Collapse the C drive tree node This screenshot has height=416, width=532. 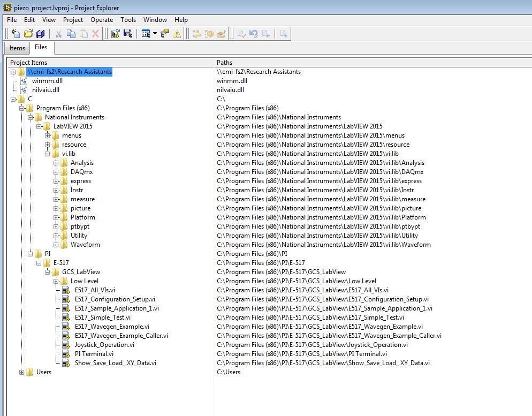coord(13,99)
